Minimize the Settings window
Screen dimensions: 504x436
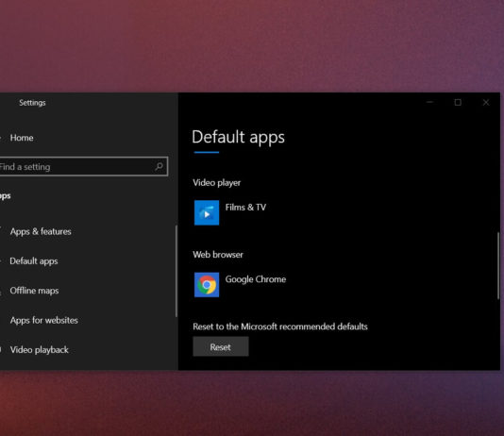429,103
